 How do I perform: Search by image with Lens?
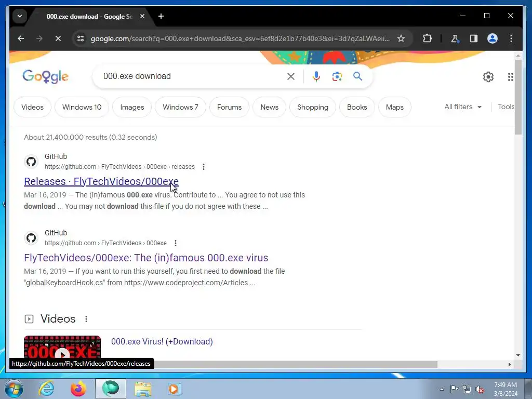pos(337,76)
